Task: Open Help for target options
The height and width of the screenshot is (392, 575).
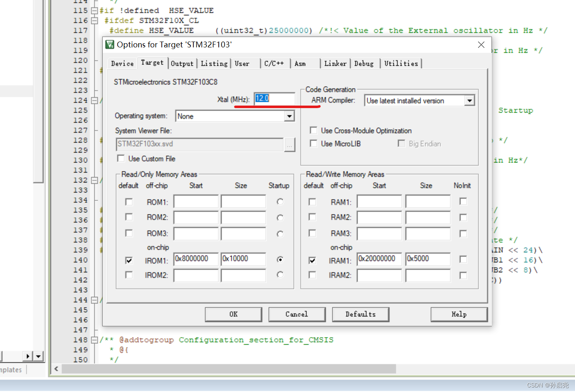Action: point(459,314)
